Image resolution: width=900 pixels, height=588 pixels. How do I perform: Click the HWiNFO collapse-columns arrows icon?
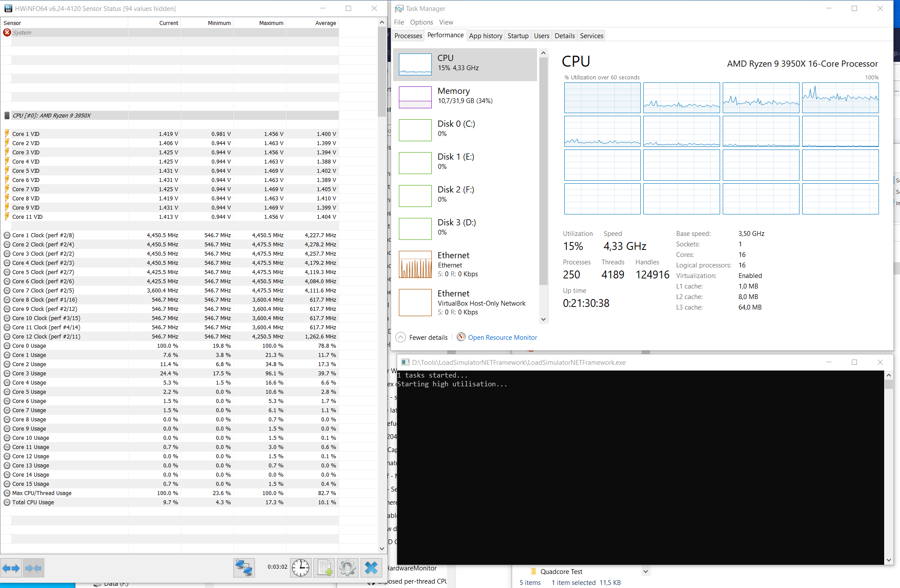point(33,568)
